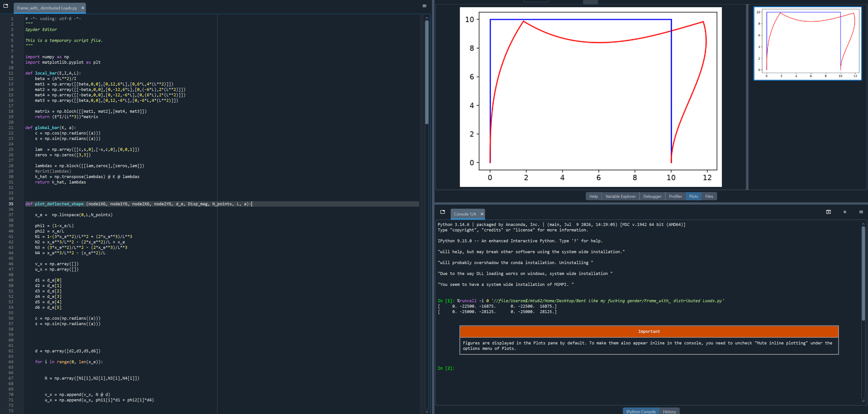The width and height of the screenshot is (868, 414).
Task: Switch to the Variable Explorer tab
Action: tap(620, 196)
